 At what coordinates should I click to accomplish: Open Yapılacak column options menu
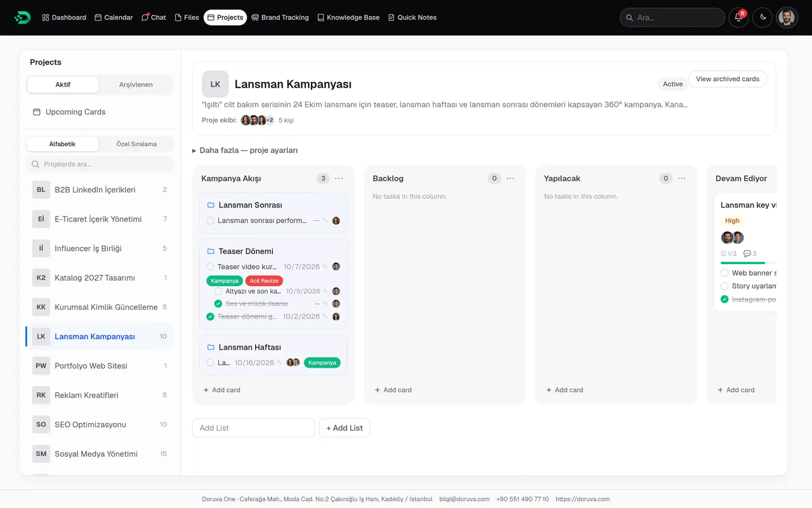(682, 178)
